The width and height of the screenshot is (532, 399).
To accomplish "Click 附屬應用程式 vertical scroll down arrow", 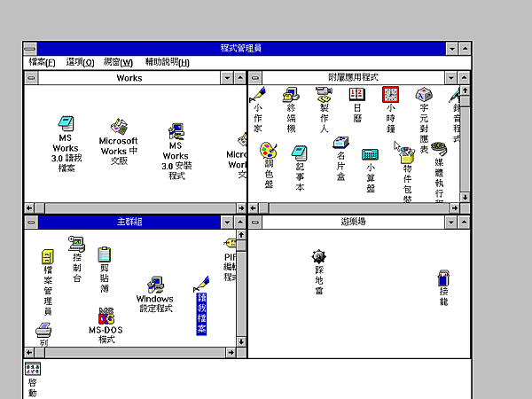I will click(465, 198).
